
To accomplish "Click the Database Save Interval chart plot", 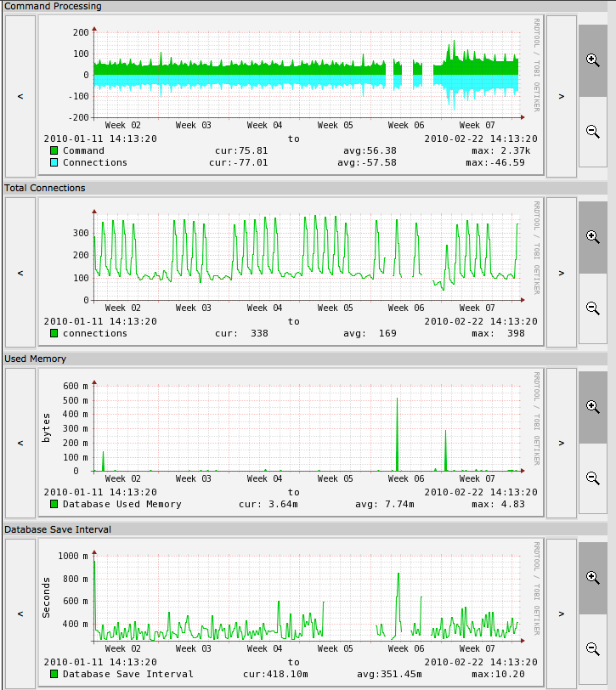I will 307,598.
